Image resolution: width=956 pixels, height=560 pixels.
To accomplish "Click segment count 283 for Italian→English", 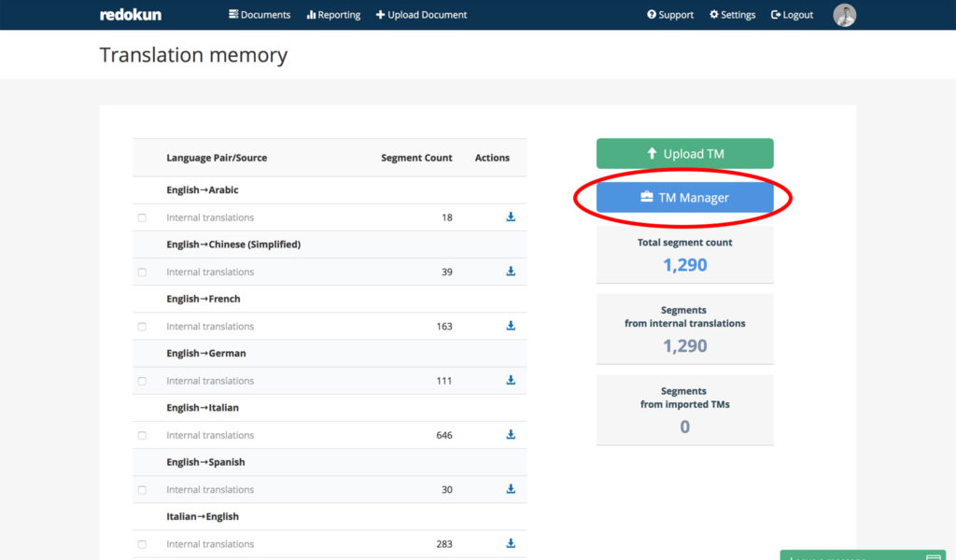I will point(444,544).
